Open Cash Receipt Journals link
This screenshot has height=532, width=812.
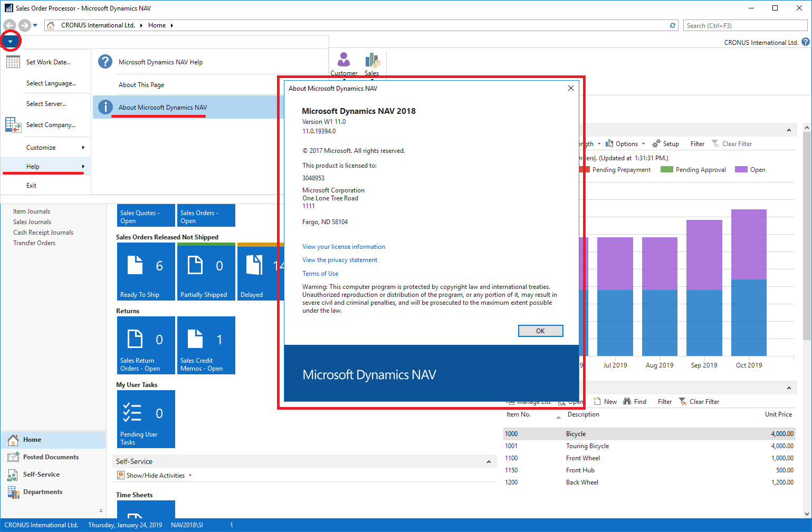43,233
